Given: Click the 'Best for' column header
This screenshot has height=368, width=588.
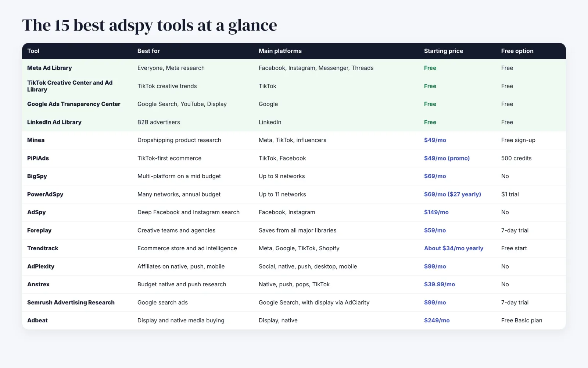Looking at the screenshot, I should 148,51.
